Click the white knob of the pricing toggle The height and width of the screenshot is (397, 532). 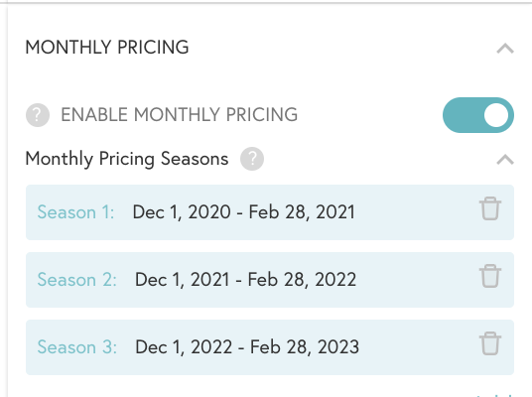[496, 115]
